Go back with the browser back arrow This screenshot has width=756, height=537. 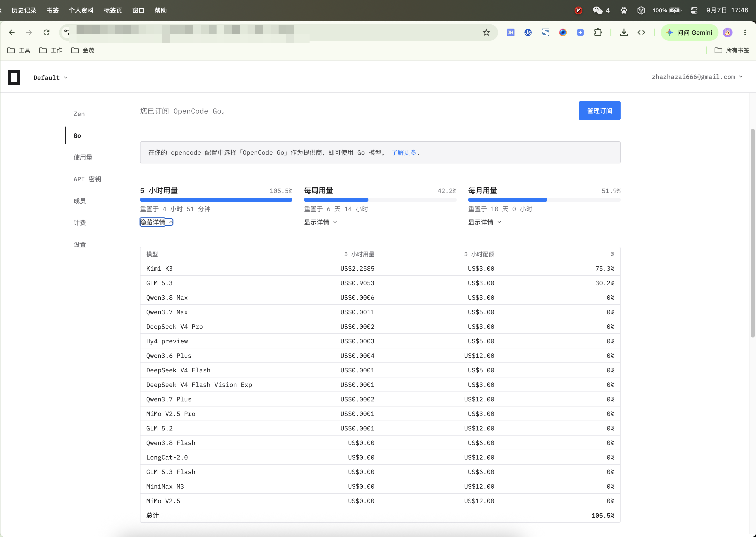click(12, 32)
